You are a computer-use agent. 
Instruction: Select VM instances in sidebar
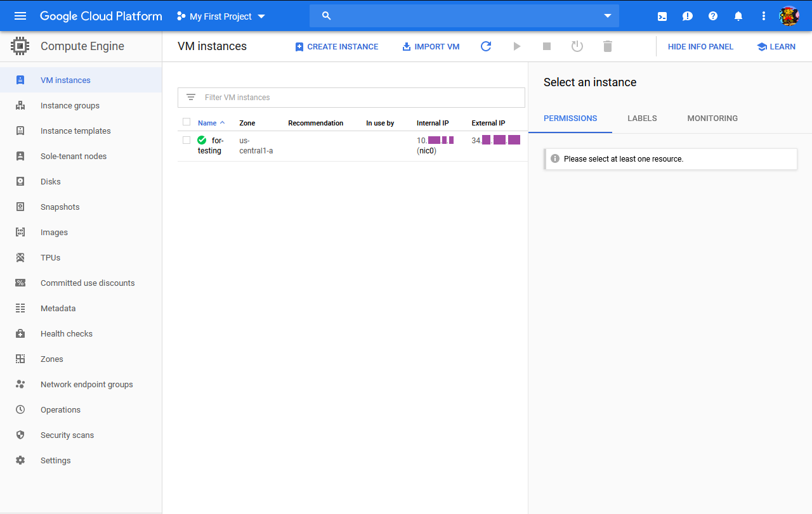point(81,80)
